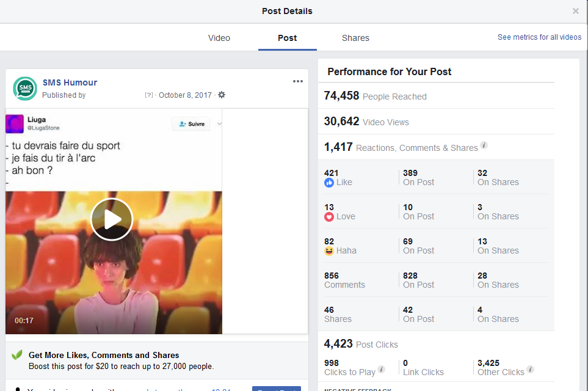Image resolution: width=588 pixels, height=391 pixels.
Task: Click info icon beside Clicks to Play
Action: pyautogui.click(x=382, y=370)
